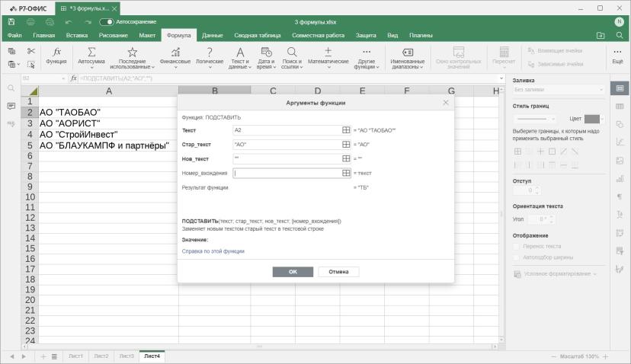The height and width of the screenshot is (364, 631).
Task: Toggle the Перенос текста checkbox
Action: point(517,246)
